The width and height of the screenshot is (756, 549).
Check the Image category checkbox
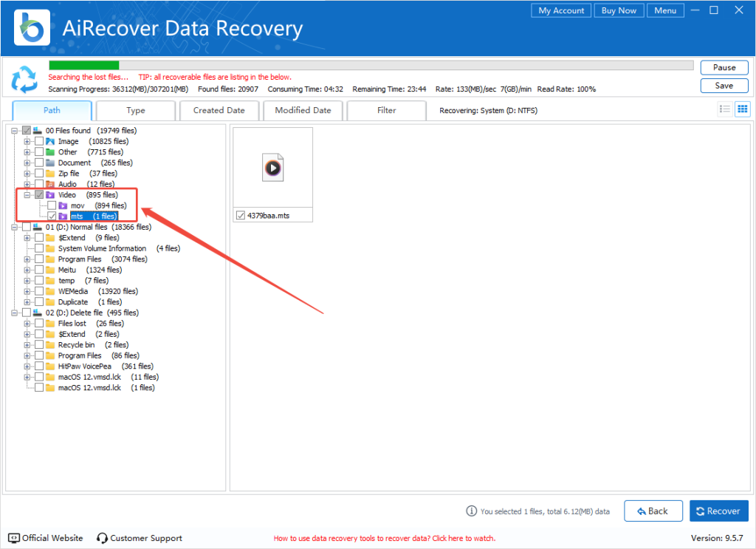(x=38, y=141)
